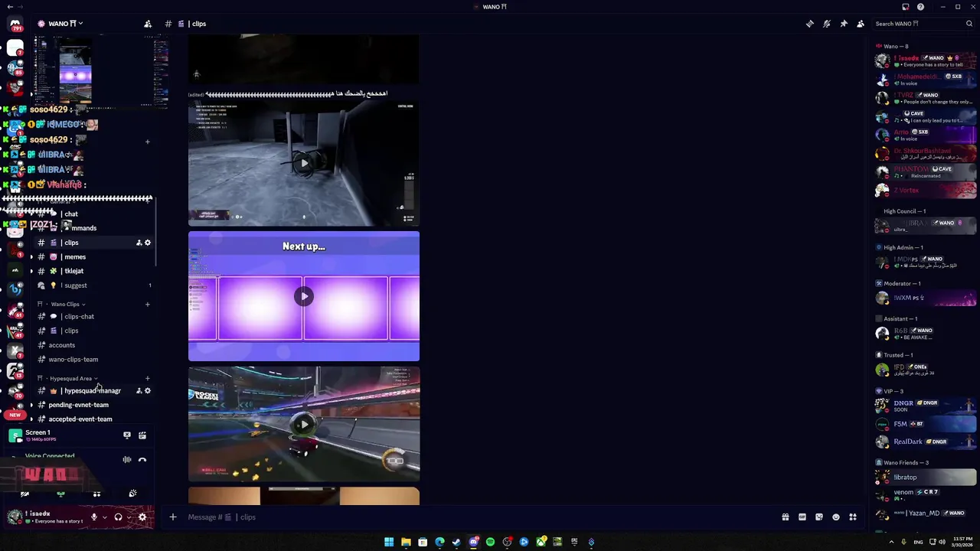The height and width of the screenshot is (551, 980).
Task: Click the invite people icon beside WANO server name
Action: [148, 24]
